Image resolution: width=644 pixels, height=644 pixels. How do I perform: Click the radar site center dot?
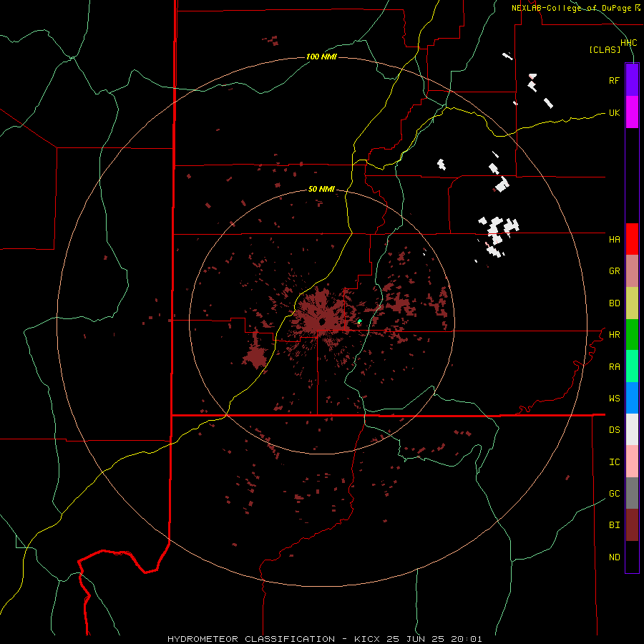(322, 321)
